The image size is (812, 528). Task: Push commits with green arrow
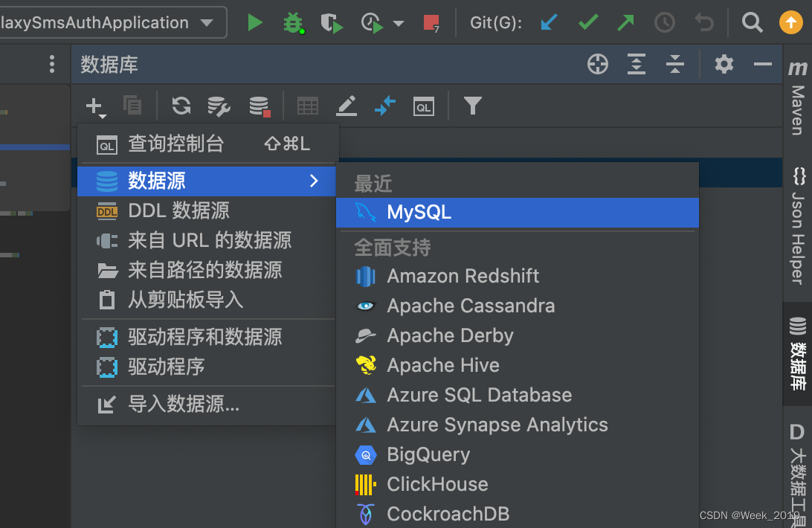click(x=625, y=22)
